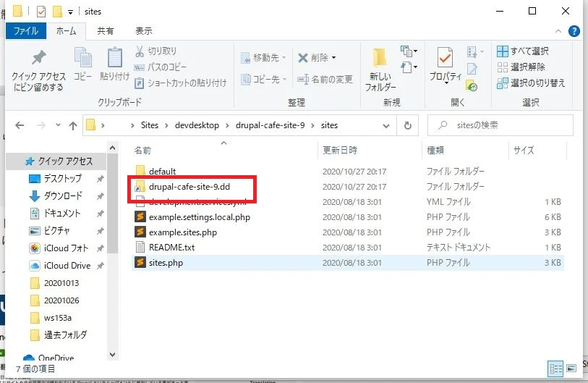Image resolution: width=588 pixels, height=383 pixels.
Task: Select README.txt file
Action: [x=171, y=248]
